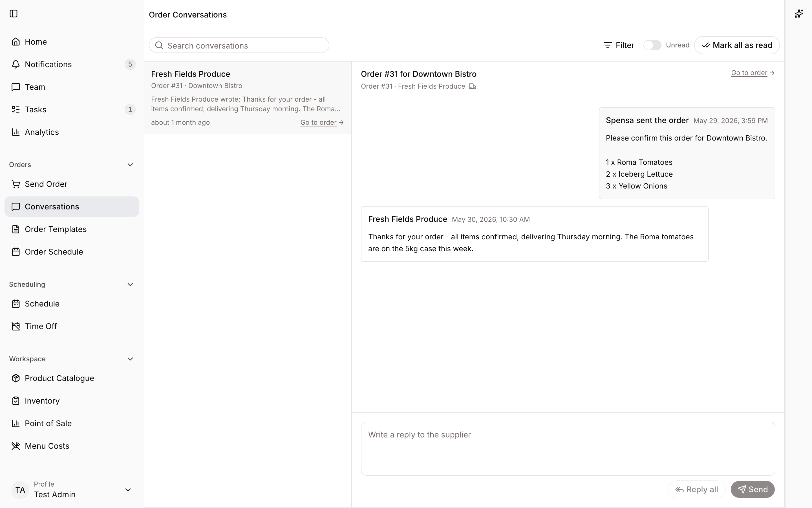
Task: Focus the Search conversations field
Action: pos(239,45)
